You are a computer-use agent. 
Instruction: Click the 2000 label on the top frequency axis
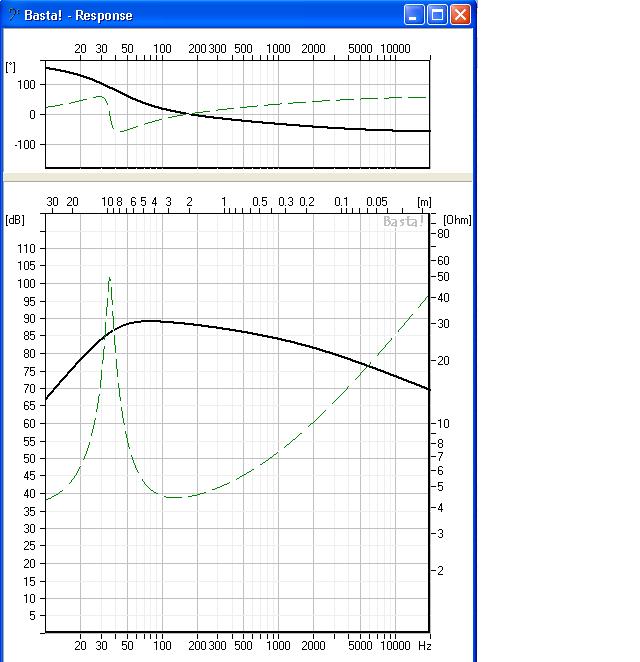click(x=313, y=49)
